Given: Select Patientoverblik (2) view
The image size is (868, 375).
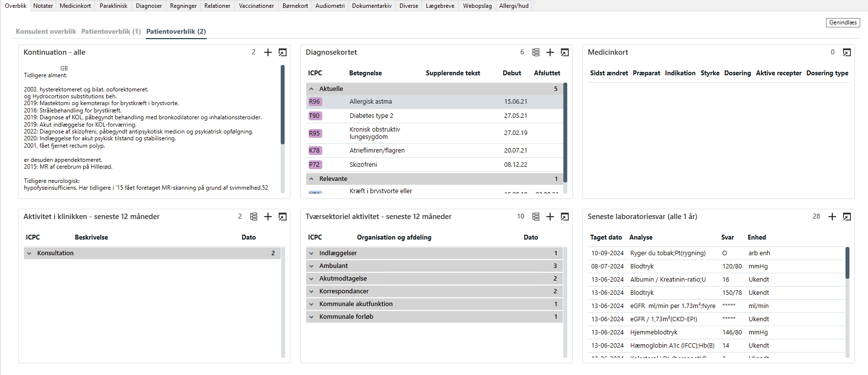Looking at the screenshot, I should click(176, 31).
